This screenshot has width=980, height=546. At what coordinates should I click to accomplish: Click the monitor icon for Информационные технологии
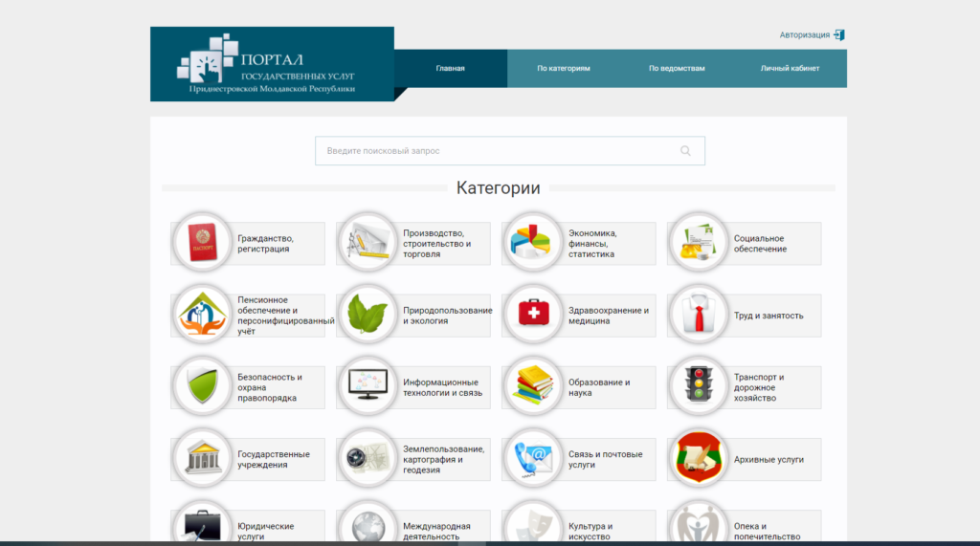pyautogui.click(x=368, y=386)
